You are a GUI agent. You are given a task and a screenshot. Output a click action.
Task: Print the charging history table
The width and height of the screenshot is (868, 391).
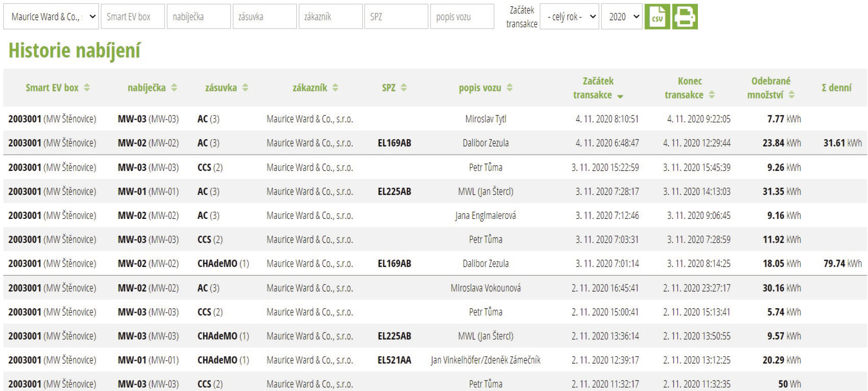685,16
